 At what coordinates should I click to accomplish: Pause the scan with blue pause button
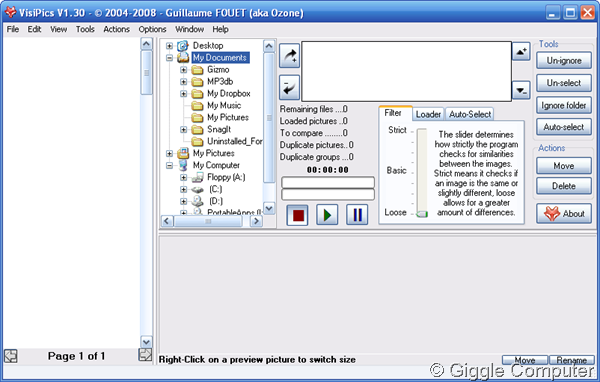357,215
